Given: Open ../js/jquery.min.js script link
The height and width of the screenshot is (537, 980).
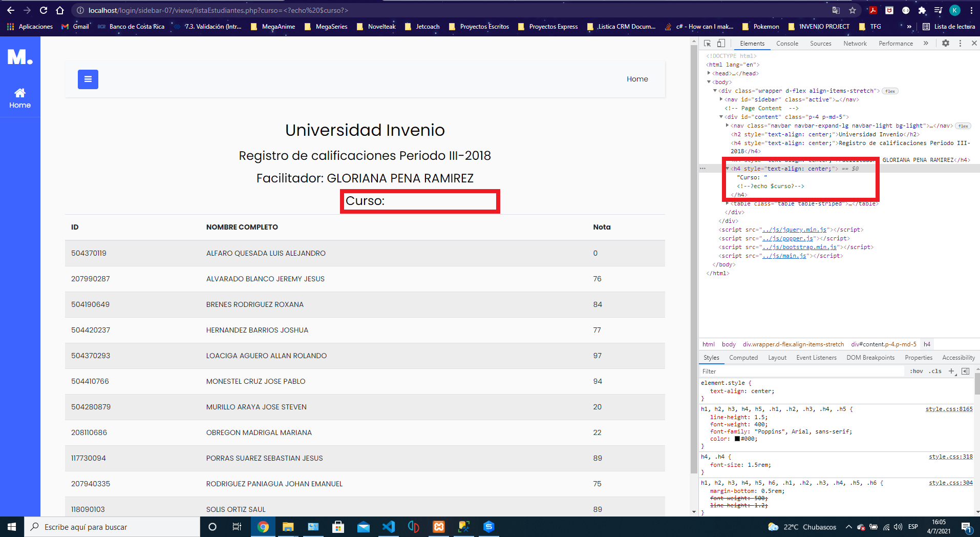Looking at the screenshot, I should [x=794, y=230].
